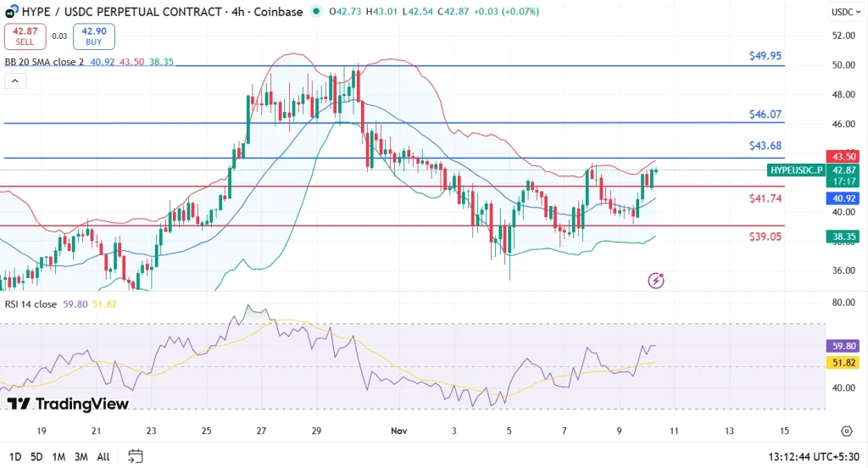Choose the 3M time range
Screen dimensions: 868x468
click(x=81, y=456)
